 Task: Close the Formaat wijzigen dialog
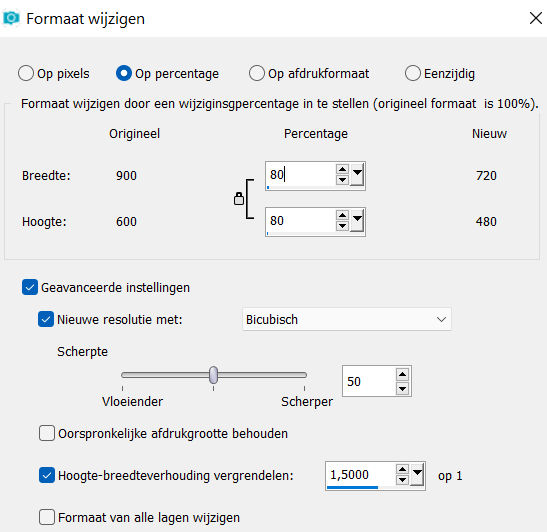535,18
